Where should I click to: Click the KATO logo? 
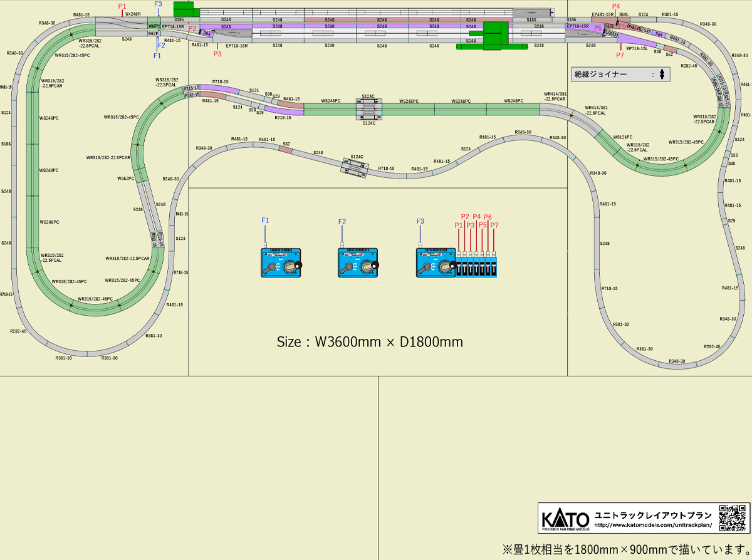tap(565, 519)
